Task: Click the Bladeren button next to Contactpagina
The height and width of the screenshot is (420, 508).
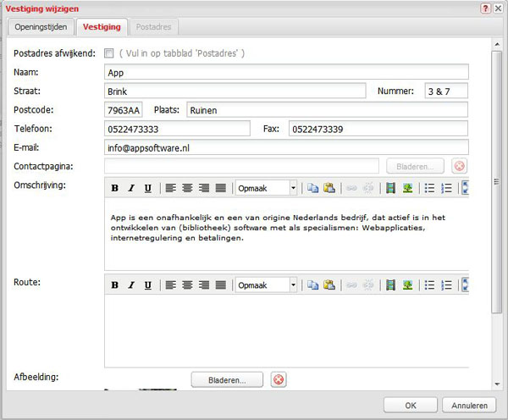Action: [x=415, y=166]
